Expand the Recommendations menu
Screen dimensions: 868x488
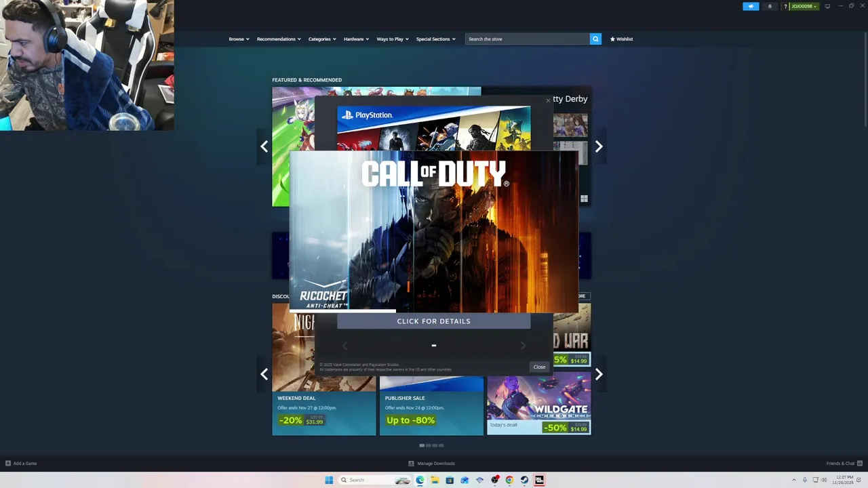coord(279,39)
